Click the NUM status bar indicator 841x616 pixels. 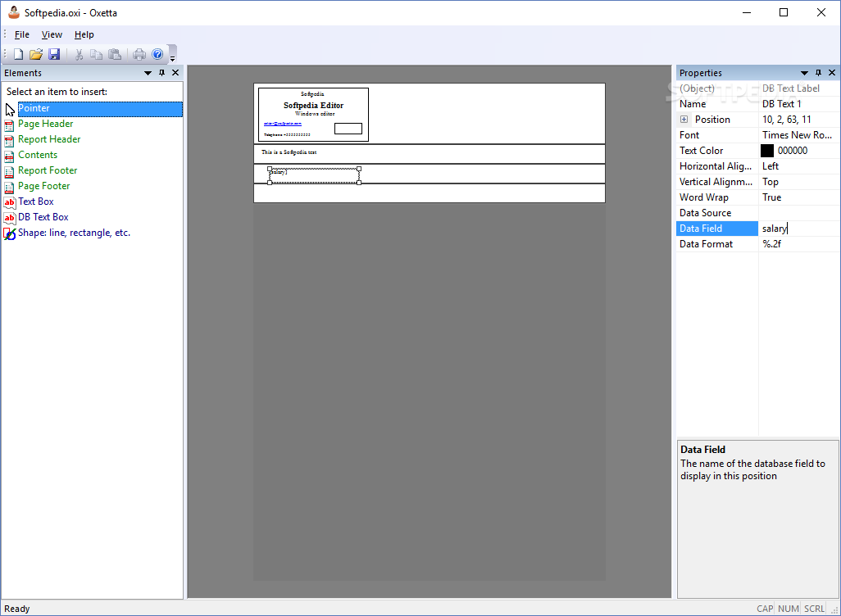point(789,609)
